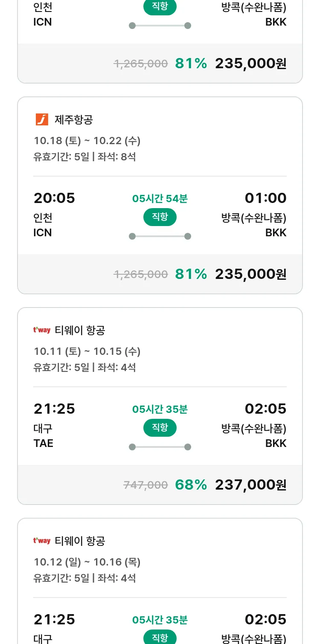
Task: Click the t'way logo on the 10.12 flight
Action: (x=42, y=541)
